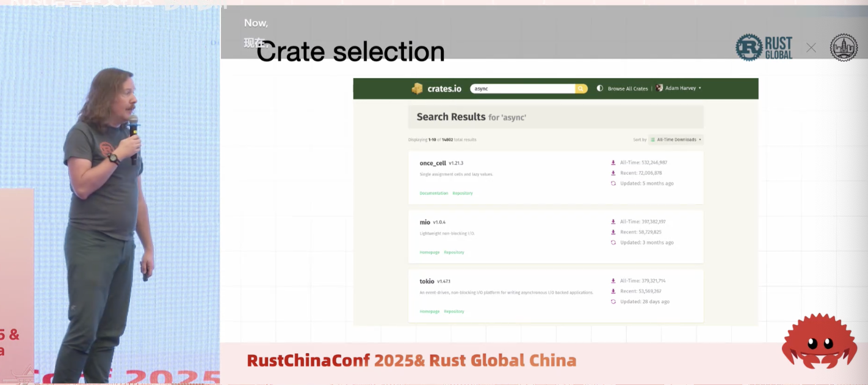
Task: Open tokio Homepage link
Action: [430, 312]
